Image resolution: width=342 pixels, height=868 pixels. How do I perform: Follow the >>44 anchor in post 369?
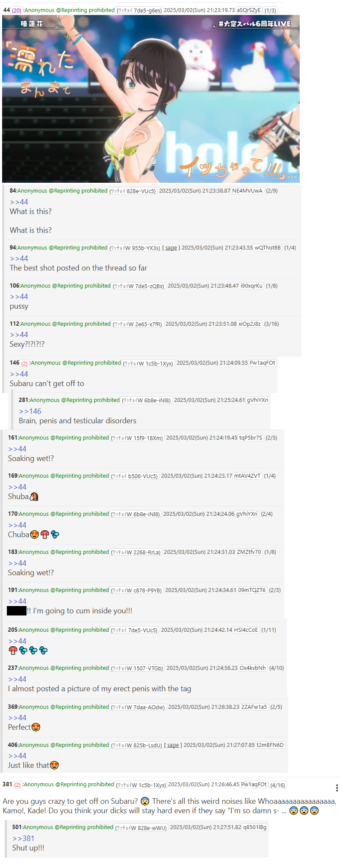tap(17, 718)
